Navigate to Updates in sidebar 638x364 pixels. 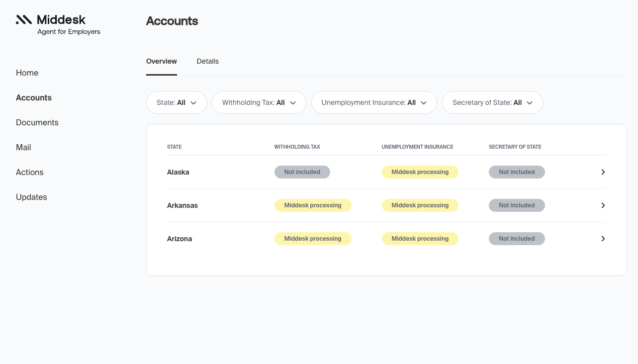31,197
